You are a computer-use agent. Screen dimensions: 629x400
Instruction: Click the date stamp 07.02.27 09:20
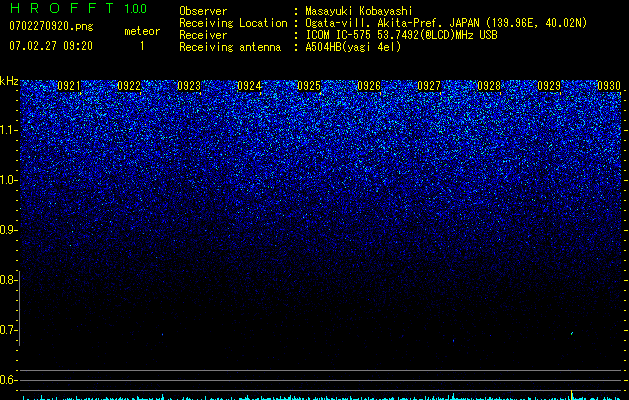pos(51,46)
